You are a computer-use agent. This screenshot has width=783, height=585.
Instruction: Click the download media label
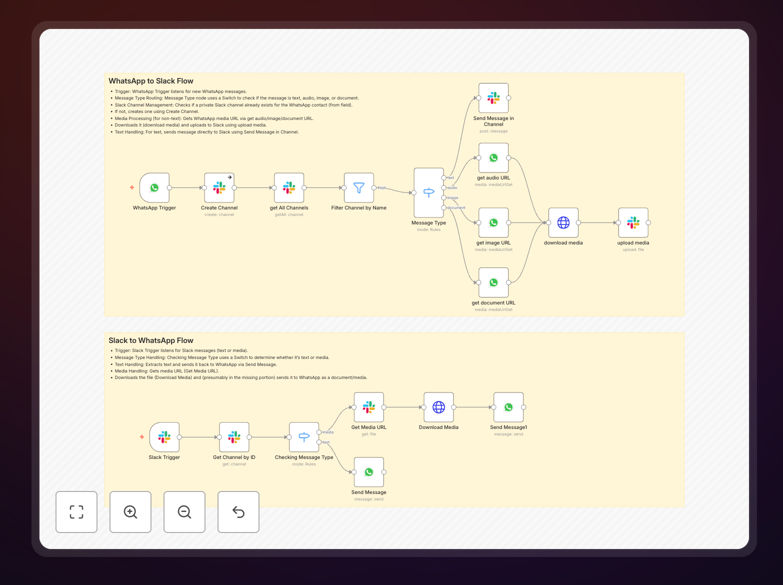(563, 243)
